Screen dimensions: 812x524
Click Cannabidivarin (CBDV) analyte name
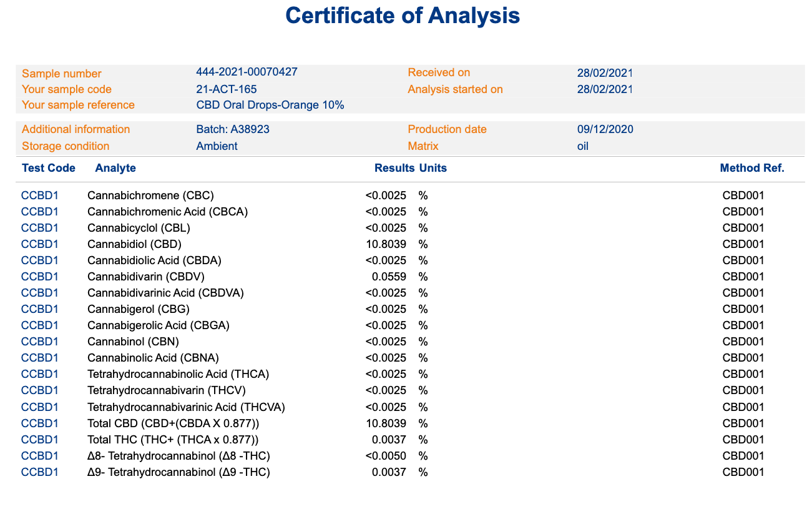pos(146,277)
